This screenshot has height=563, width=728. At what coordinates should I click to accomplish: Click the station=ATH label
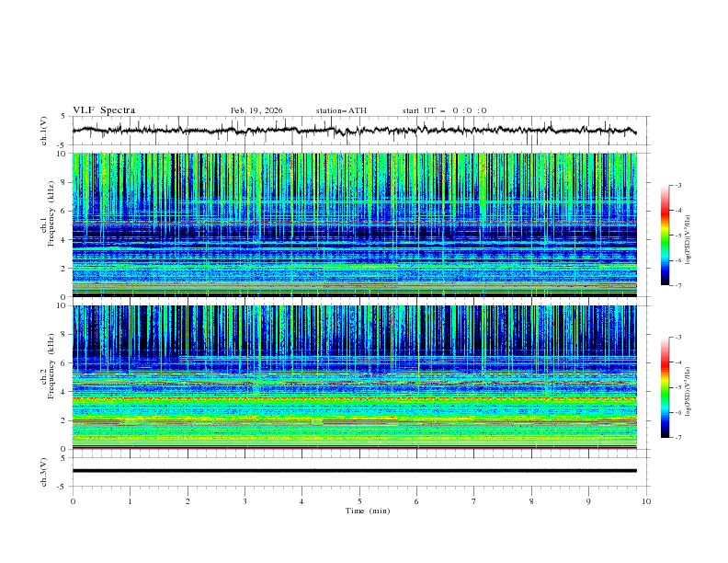(x=341, y=110)
